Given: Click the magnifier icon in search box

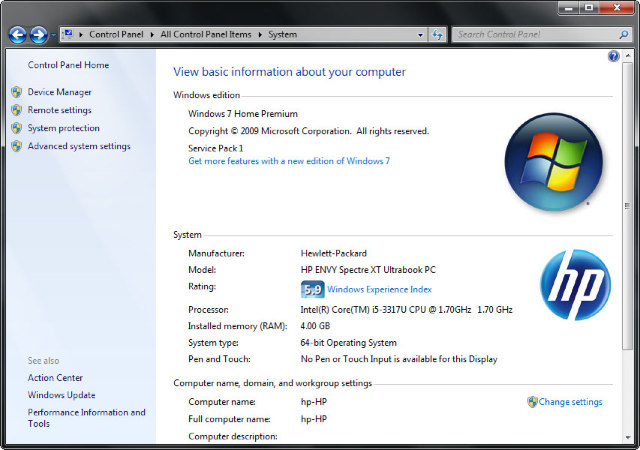Looking at the screenshot, I should coord(623,34).
